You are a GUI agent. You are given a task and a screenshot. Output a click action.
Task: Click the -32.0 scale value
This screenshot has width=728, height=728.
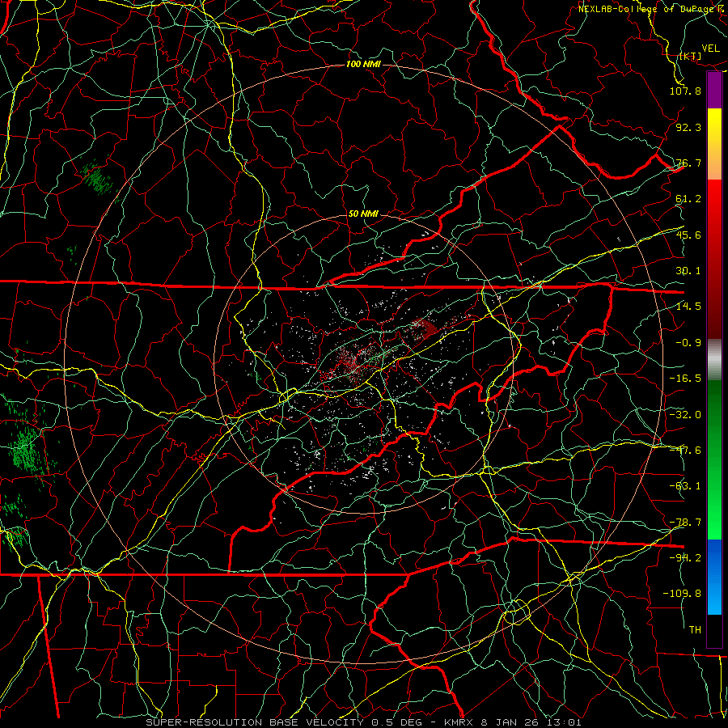point(685,415)
